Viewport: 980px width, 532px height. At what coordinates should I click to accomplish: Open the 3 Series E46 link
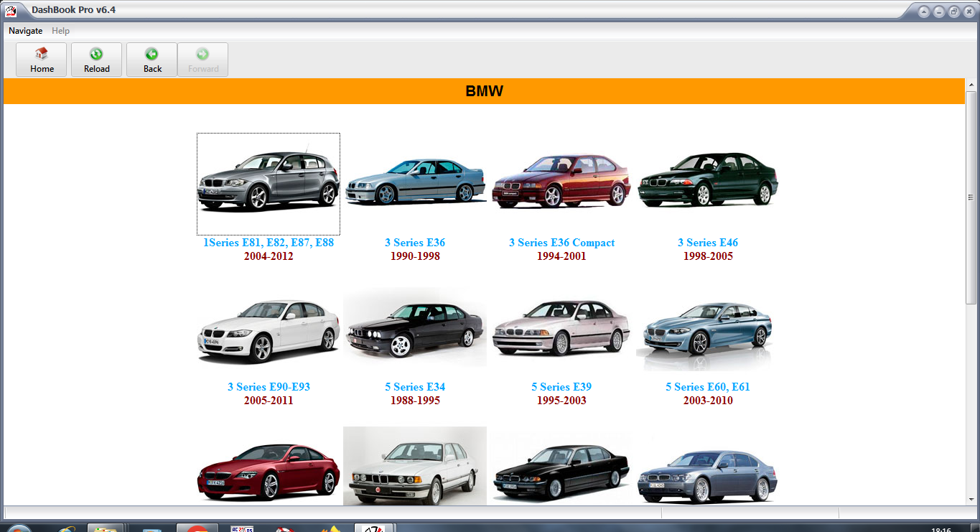click(x=708, y=243)
